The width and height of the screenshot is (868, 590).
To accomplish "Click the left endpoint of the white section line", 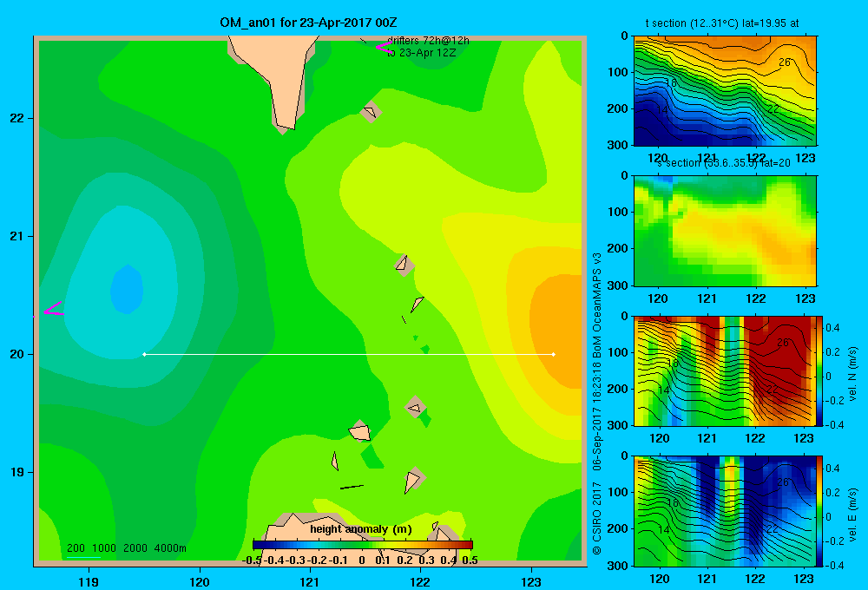I will click(144, 354).
